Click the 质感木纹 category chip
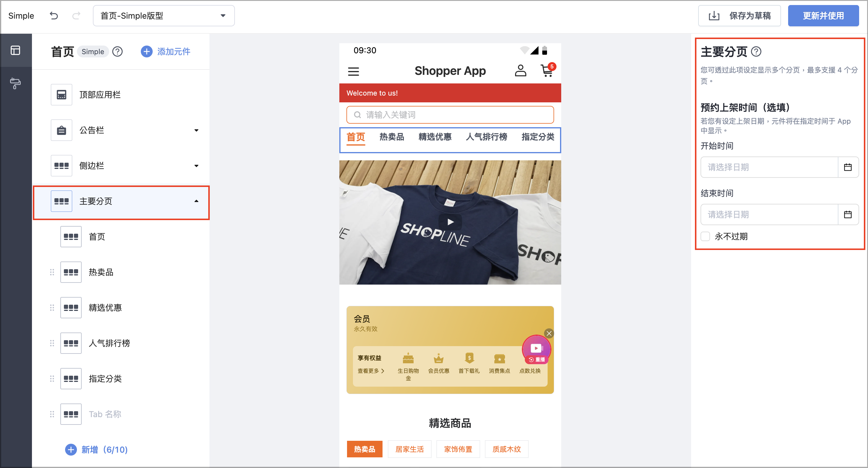 [x=506, y=449]
